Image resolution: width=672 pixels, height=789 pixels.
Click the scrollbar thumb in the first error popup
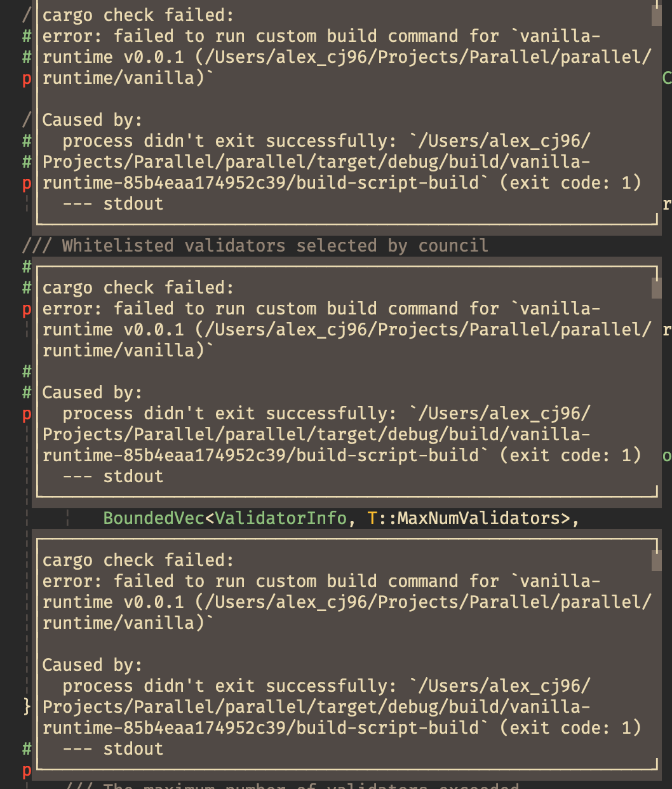point(656,17)
